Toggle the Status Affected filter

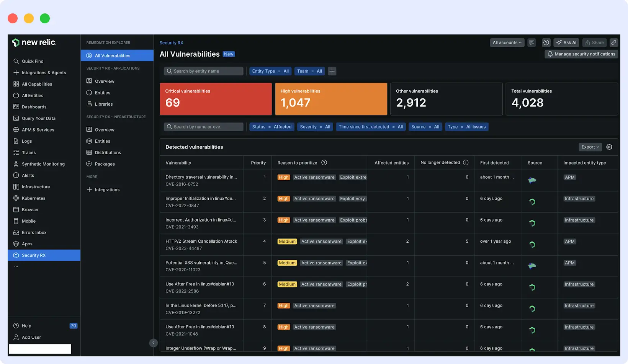[x=271, y=127]
